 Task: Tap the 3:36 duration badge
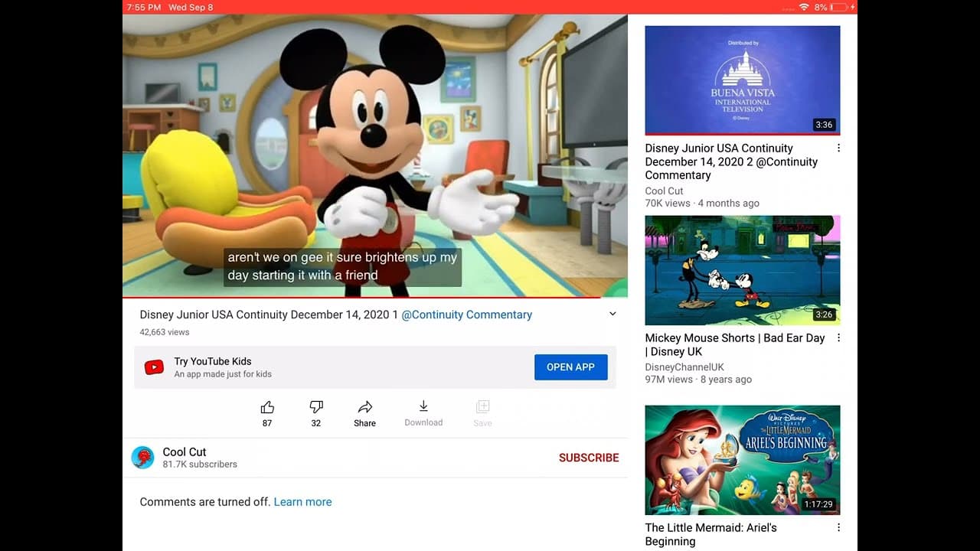824,125
